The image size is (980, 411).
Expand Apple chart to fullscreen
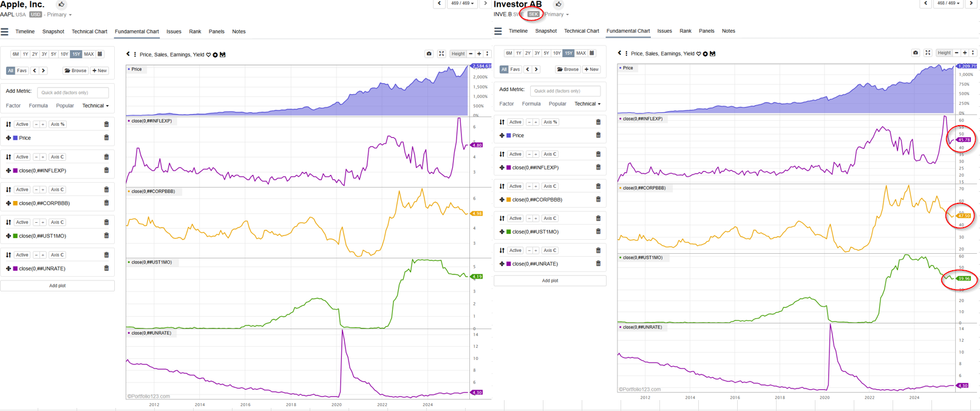441,54
